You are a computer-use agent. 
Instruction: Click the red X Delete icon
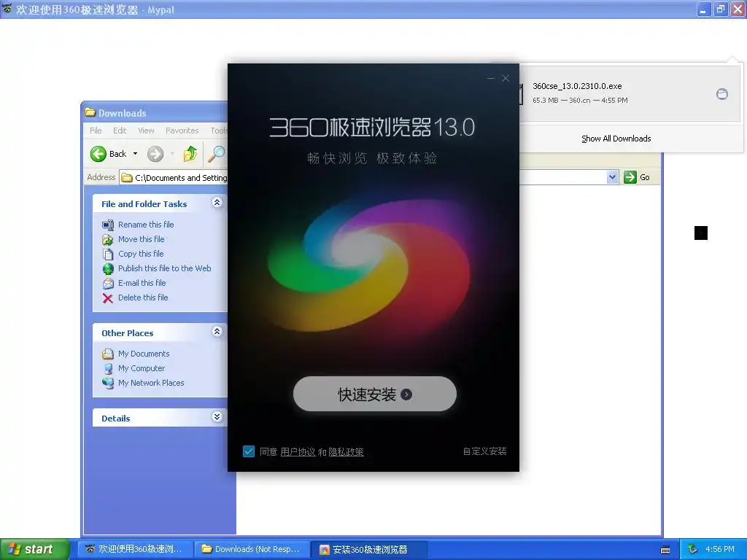pos(108,298)
